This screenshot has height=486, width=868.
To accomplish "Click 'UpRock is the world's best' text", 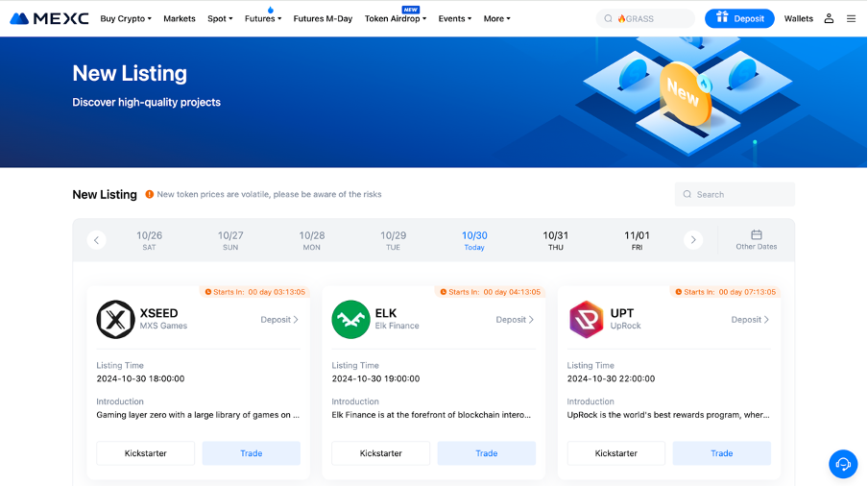I will click(x=668, y=415).
